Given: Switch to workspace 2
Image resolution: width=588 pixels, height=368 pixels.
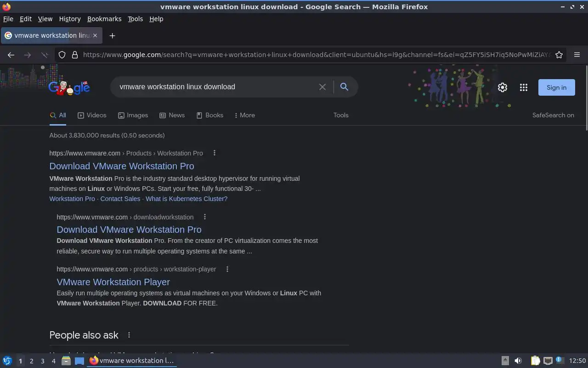Looking at the screenshot, I should coord(31,361).
